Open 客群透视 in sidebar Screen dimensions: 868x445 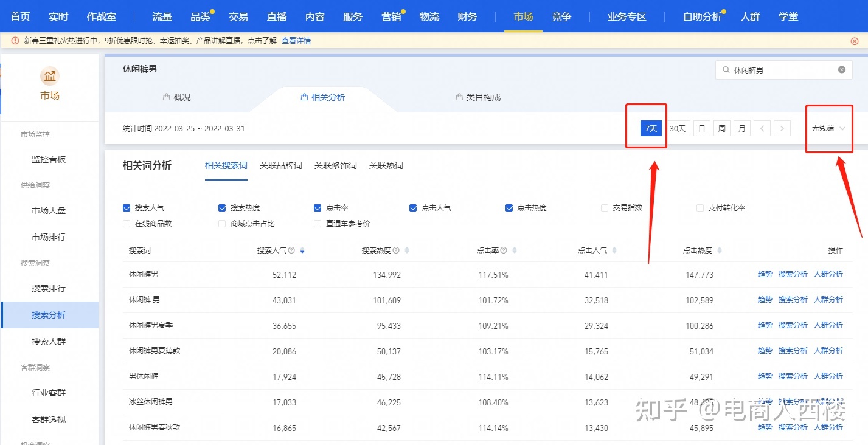click(49, 419)
